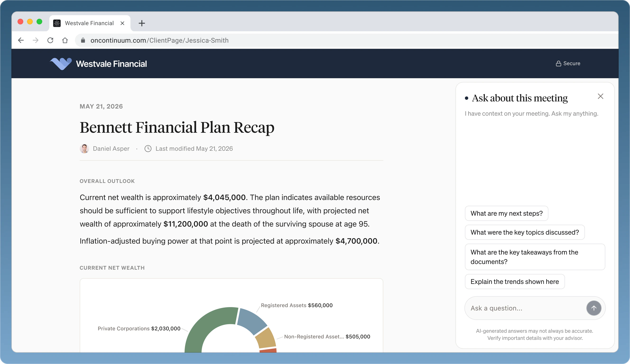Click the tan Non-Registered Assets chart segment
This screenshot has height=364, width=630.
pyautogui.click(x=266, y=338)
